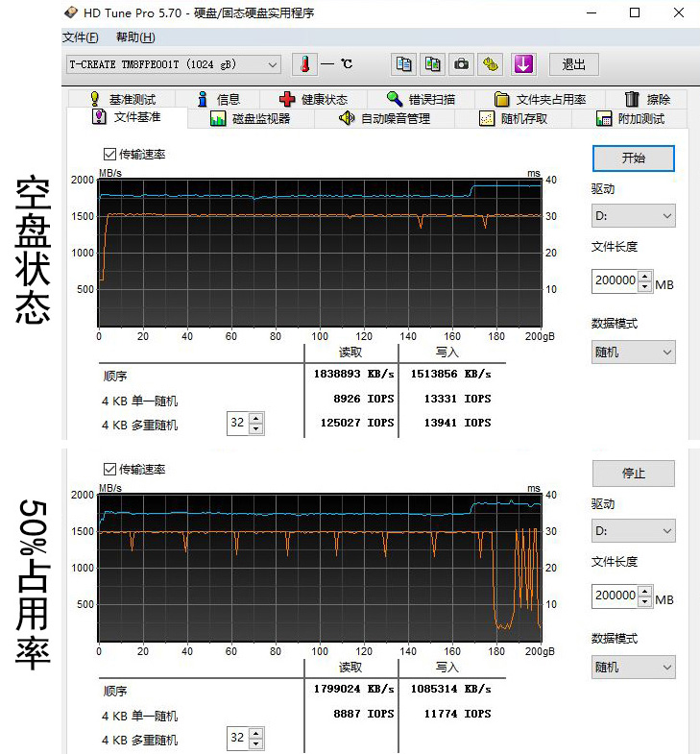Switch to 附加测试 tab
The height and width of the screenshot is (754, 700).
click(x=630, y=118)
